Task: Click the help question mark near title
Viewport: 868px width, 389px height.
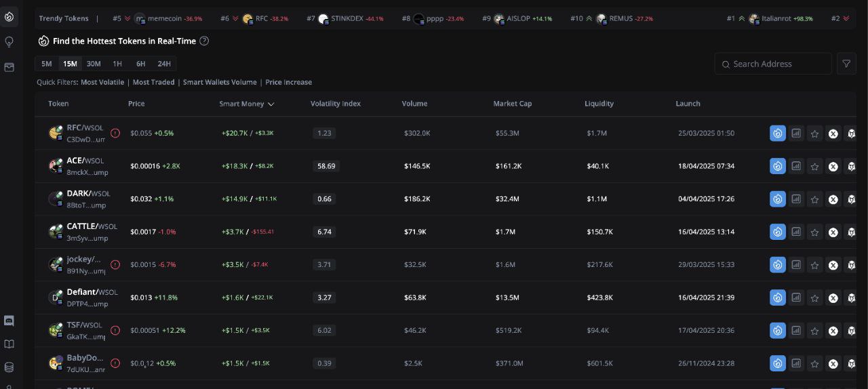Action: pyautogui.click(x=204, y=41)
